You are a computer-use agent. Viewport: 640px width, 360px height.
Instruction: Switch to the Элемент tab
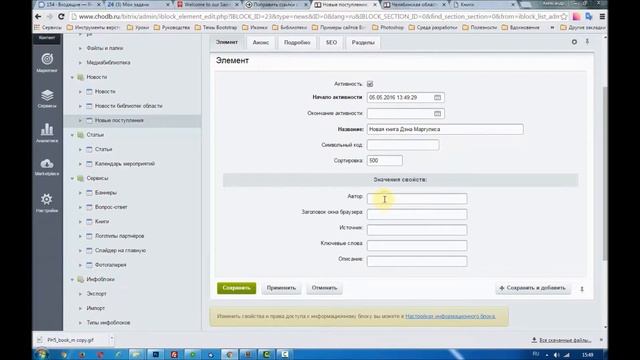click(x=227, y=42)
